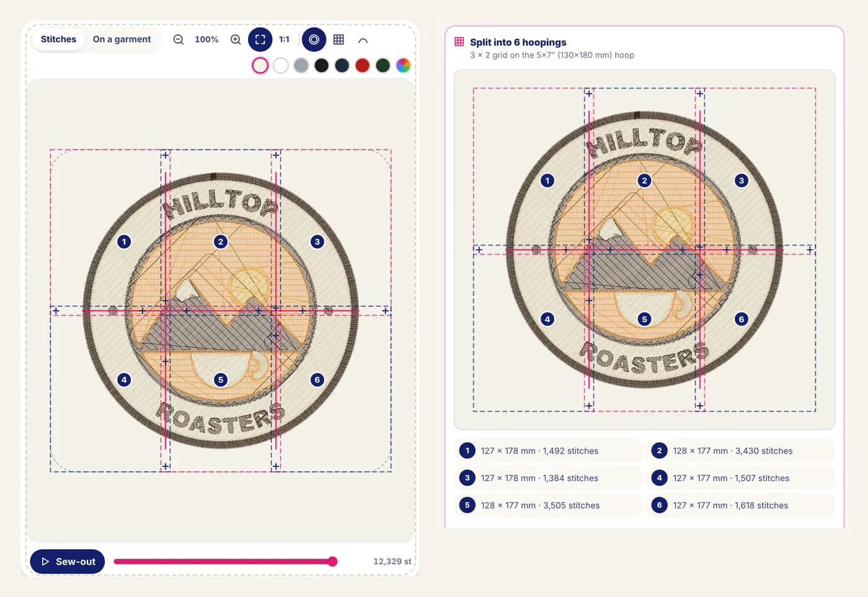The width and height of the screenshot is (868, 597).
Task: Click marker 2 in the Split hoopings preview
Action: [x=645, y=180]
